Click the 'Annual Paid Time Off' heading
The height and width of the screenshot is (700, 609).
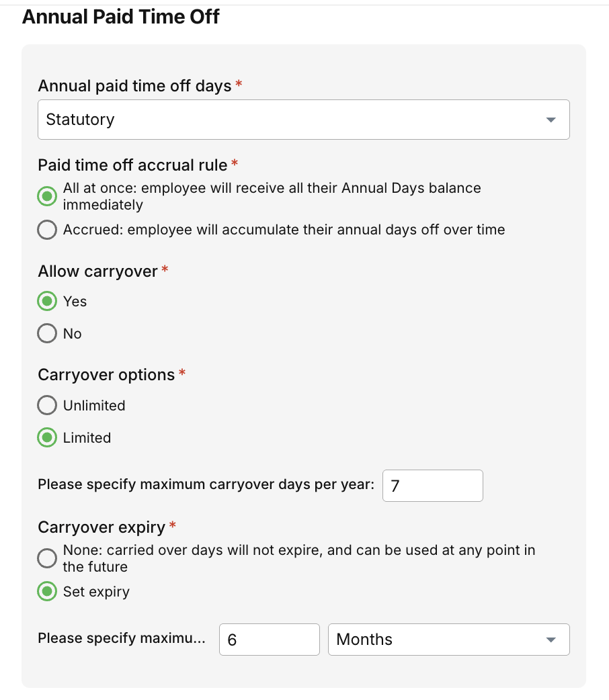(121, 17)
